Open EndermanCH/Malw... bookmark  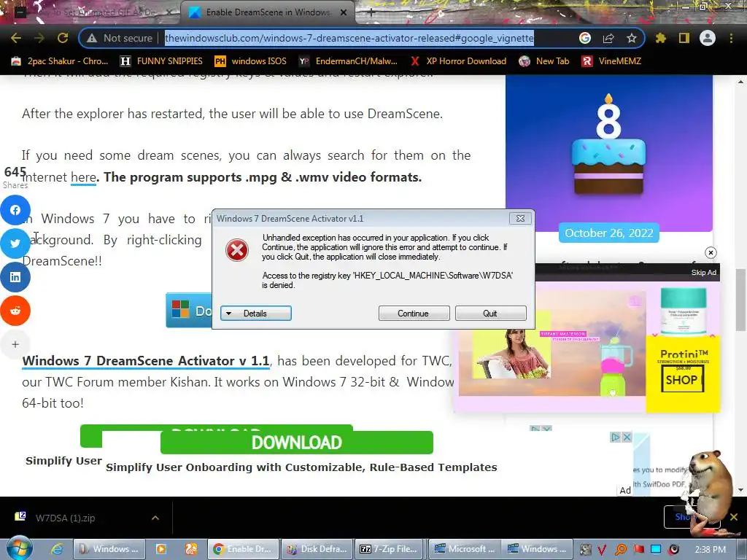[348, 61]
